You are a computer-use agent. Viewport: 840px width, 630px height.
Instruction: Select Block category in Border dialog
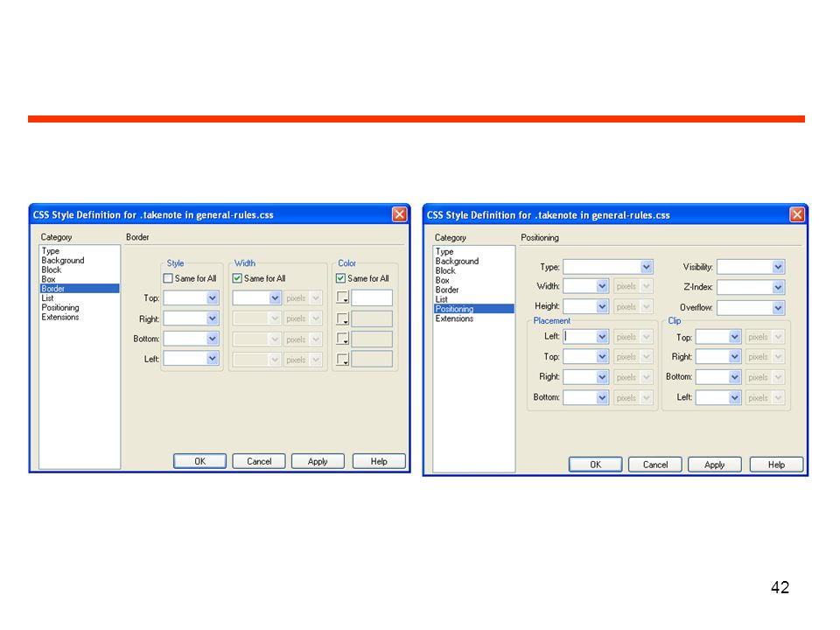pyautogui.click(x=52, y=269)
